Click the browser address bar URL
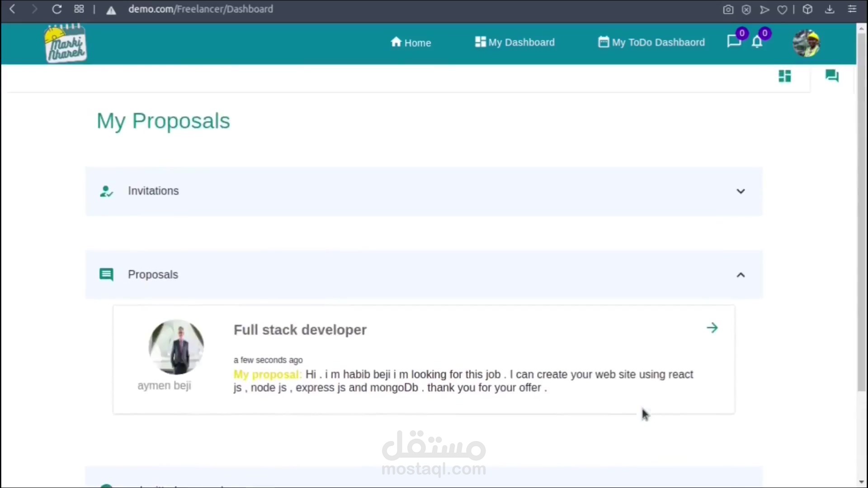Image resolution: width=868 pixels, height=488 pixels. pos(201,9)
